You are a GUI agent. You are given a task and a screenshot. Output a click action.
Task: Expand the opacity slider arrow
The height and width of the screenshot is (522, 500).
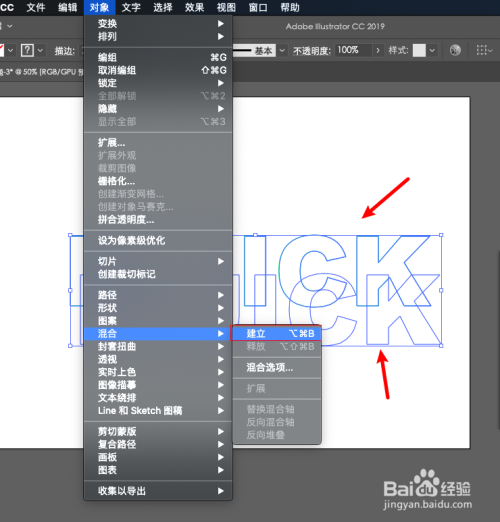tap(378, 50)
